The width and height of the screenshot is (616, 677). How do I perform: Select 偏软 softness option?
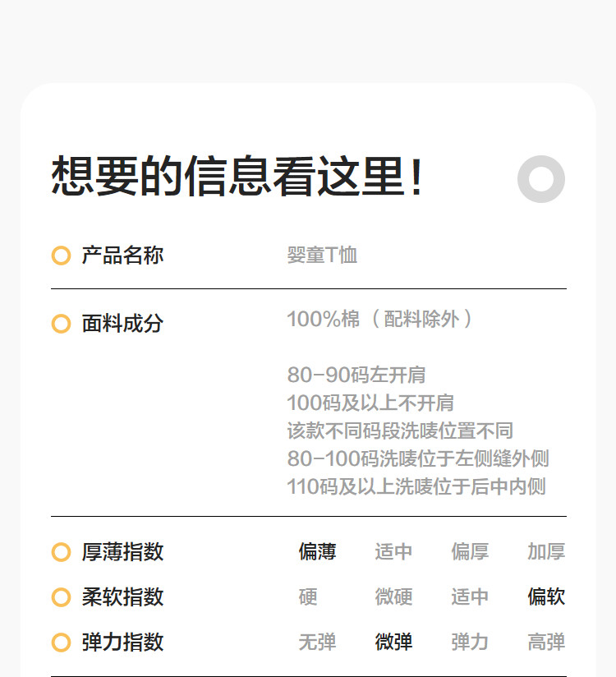546,597
